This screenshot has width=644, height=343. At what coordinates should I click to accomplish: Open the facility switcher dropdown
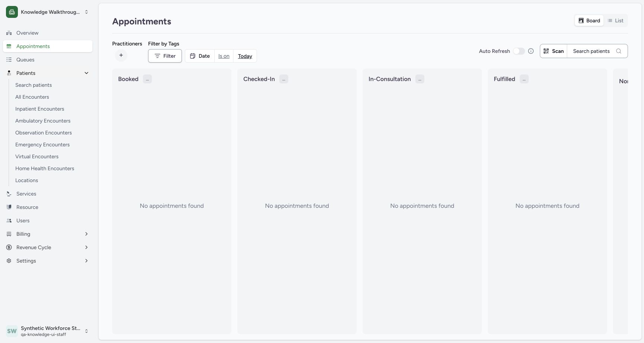pyautogui.click(x=48, y=12)
